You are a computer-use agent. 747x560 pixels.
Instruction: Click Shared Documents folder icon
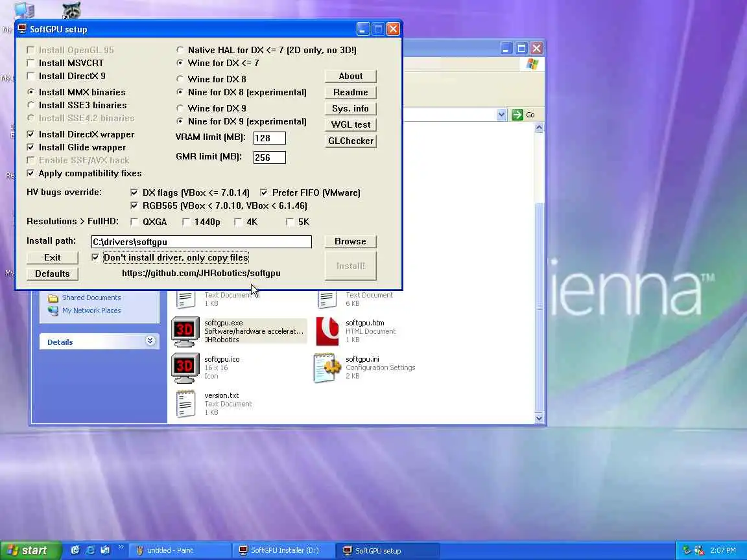(53, 298)
